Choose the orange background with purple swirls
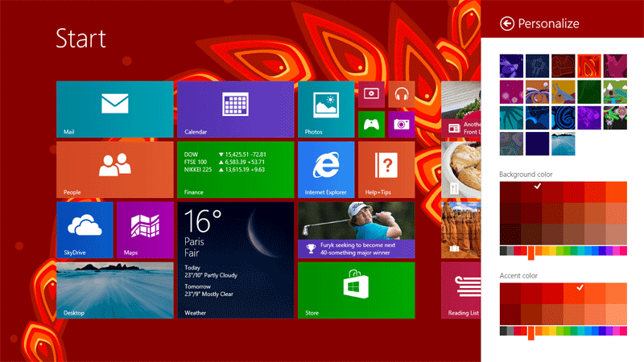Viewport: 644px width, 362px height. pos(537,92)
